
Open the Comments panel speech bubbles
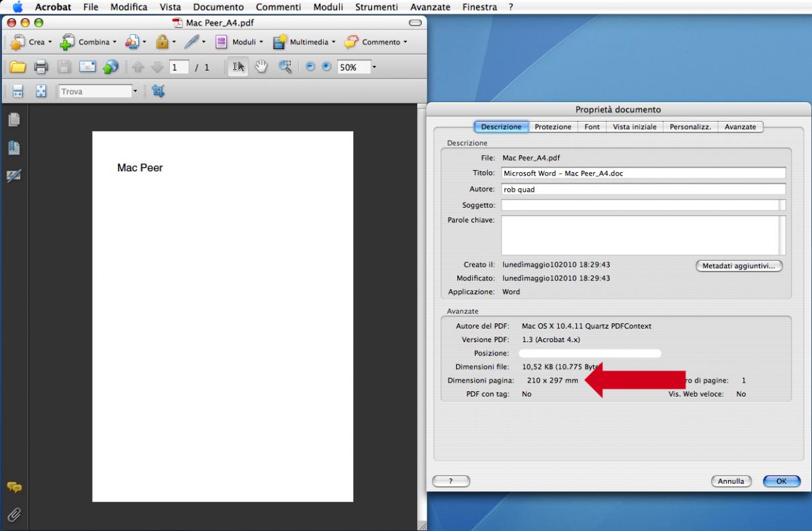pos(13,487)
